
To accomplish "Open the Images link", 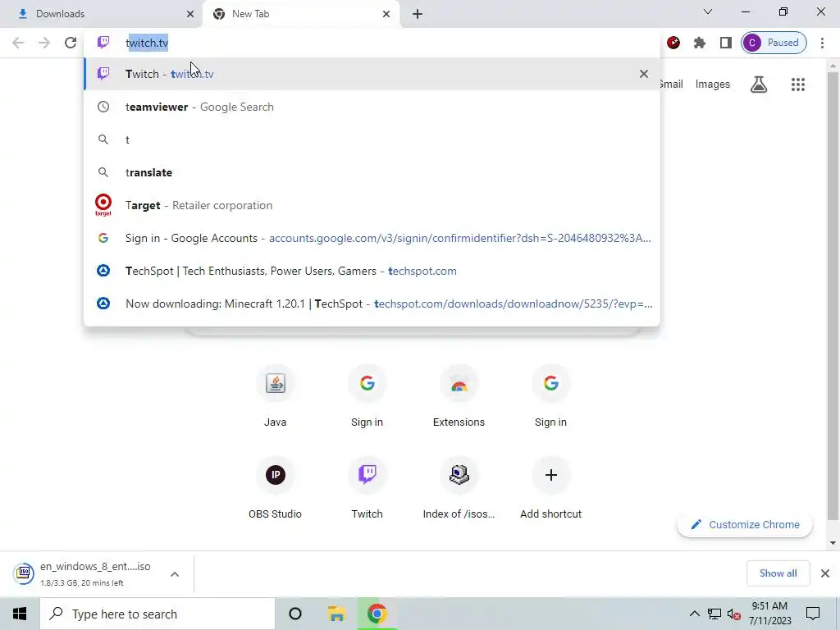I will (x=713, y=84).
